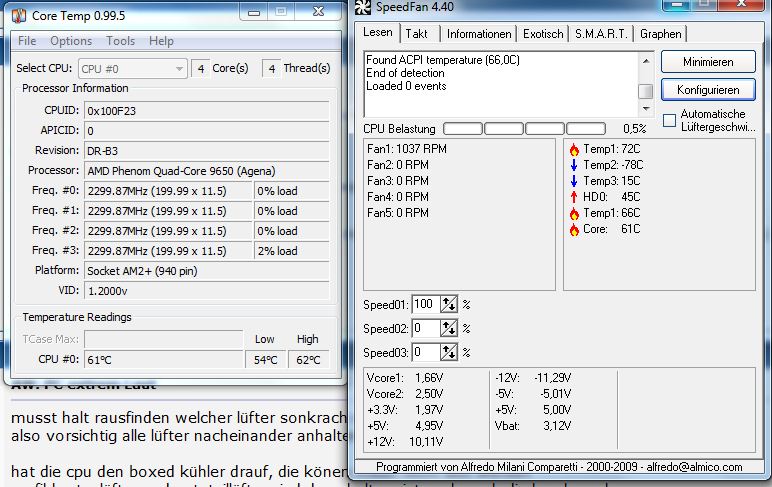
Task: Enable Automatische Lüftergeschwindigkeit checkbox
Action: pos(669,120)
